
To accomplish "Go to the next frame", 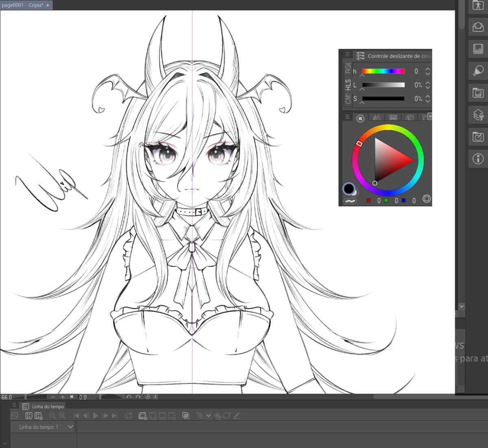I will (105, 416).
